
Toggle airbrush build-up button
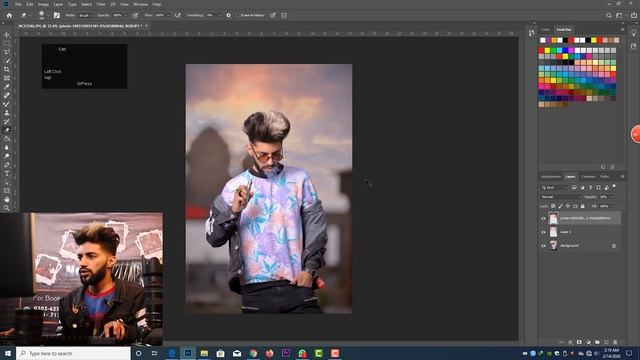tap(178, 15)
